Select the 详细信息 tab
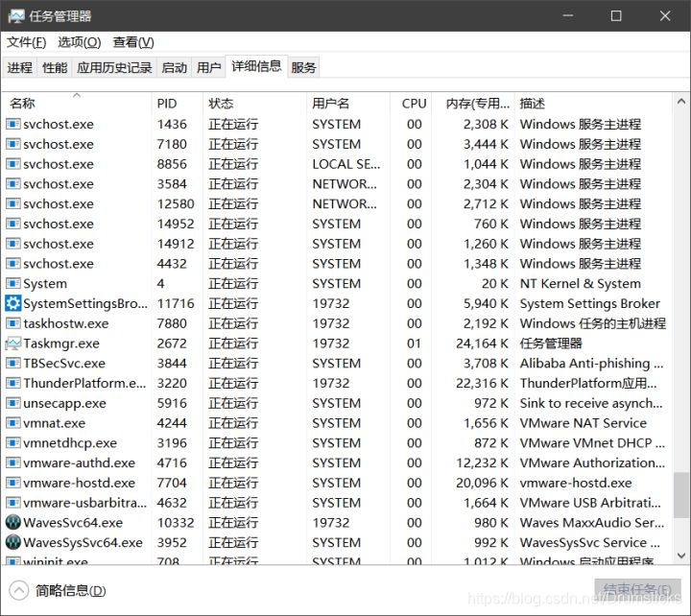The width and height of the screenshot is (691, 616). (x=256, y=66)
